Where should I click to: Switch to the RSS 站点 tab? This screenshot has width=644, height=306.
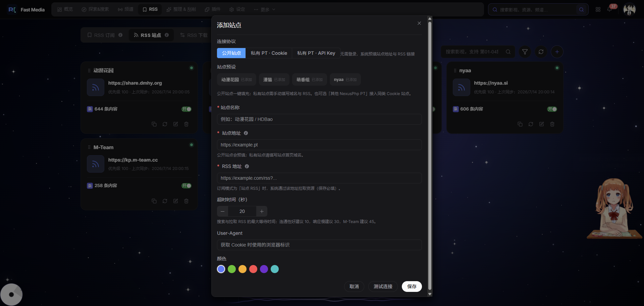[151, 35]
